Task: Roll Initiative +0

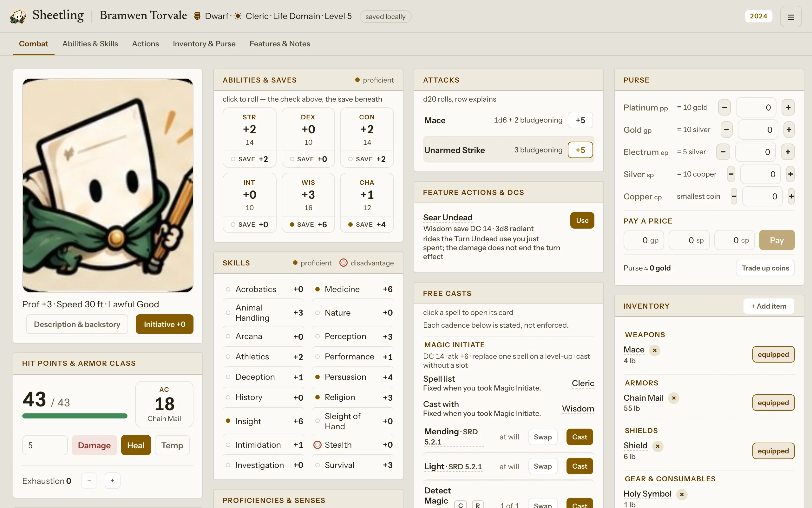Action: pos(164,324)
